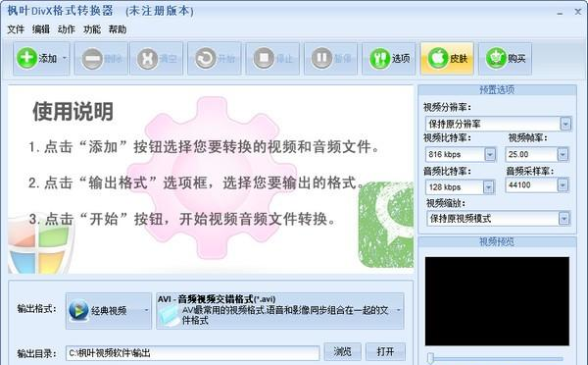Open the 经典视频 output category dropdown

(x=147, y=310)
